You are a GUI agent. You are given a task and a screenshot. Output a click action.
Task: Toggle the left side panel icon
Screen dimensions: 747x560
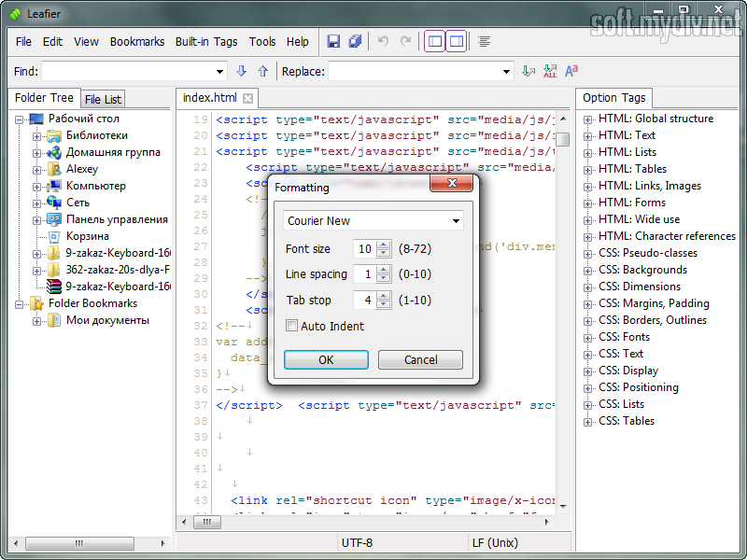(434, 41)
